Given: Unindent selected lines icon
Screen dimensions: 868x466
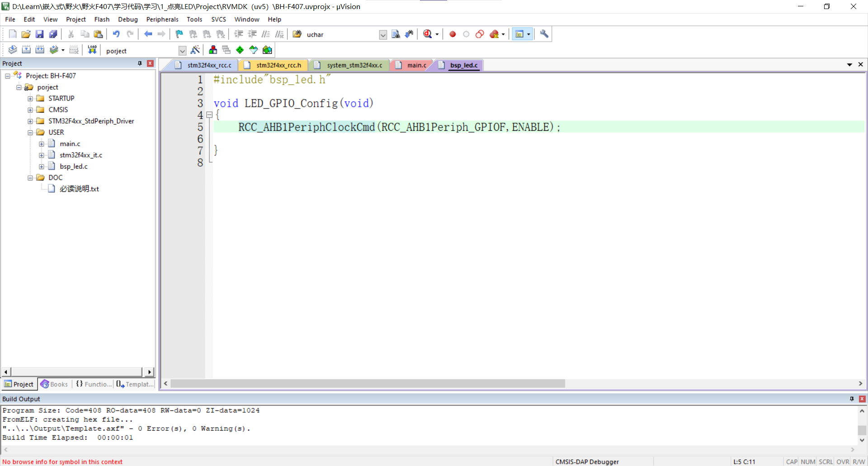Looking at the screenshot, I should click(x=252, y=34).
